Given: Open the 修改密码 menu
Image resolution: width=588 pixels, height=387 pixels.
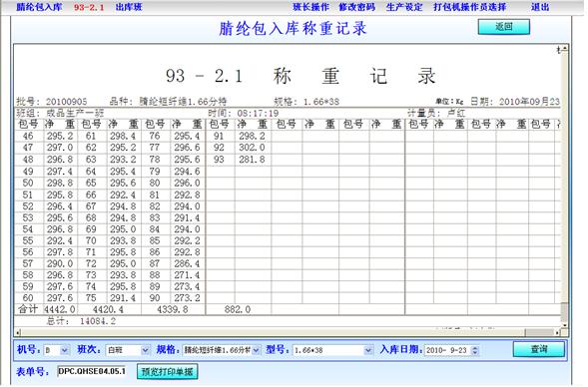Looking at the screenshot, I should [357, 7].
